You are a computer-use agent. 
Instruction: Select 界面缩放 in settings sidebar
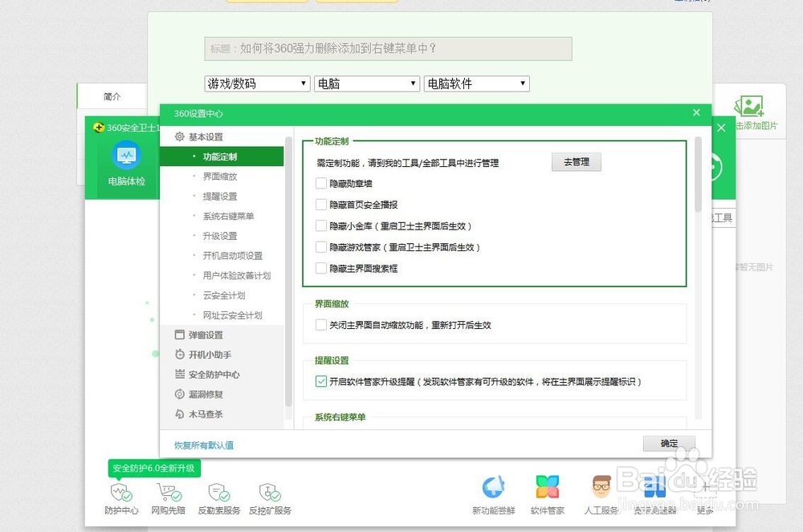pyautogui.click(x=222, y=177)
